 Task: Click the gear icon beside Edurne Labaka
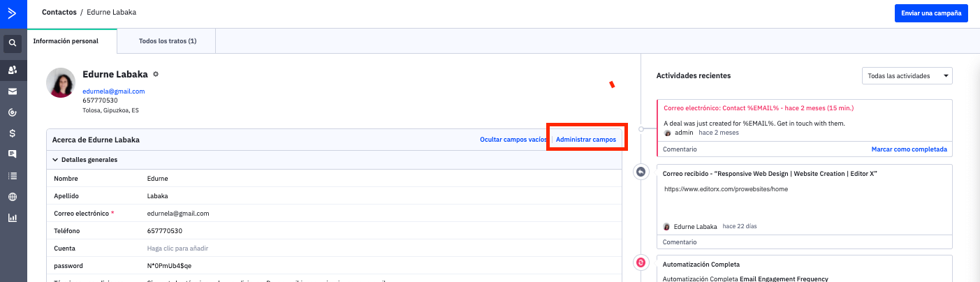tap(156, 74)
